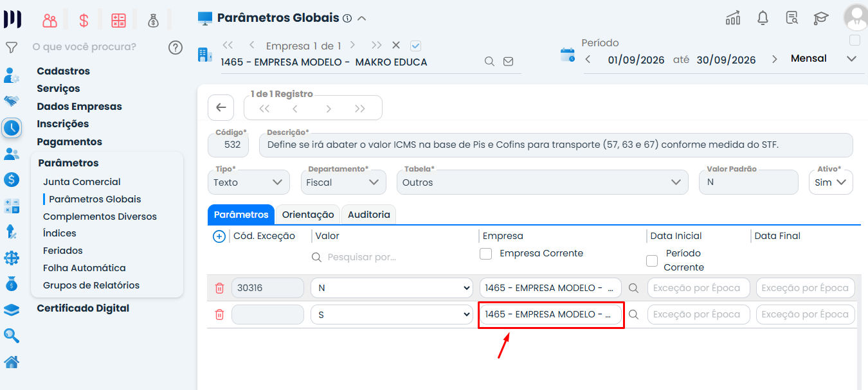This screenshot has width=868, height=390.
Task: Advance to next period arrow
Action: click(x=774, y=59)
